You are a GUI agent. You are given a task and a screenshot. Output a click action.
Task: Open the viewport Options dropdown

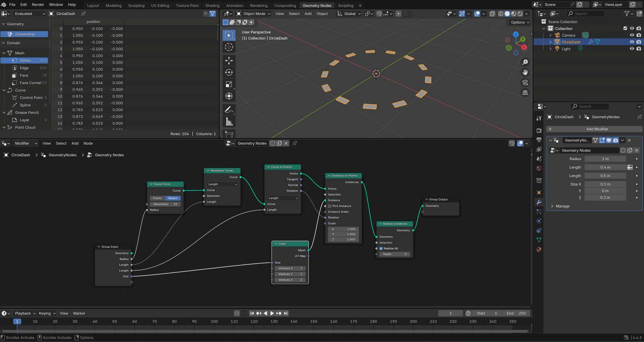[x=520, y=23]
